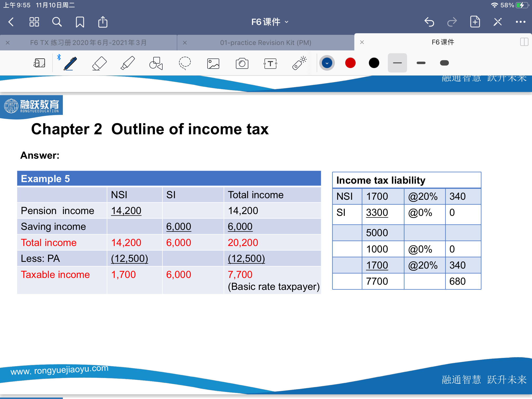
Task: Select the thinnest stroke width
Action: [x=397, y=63]
